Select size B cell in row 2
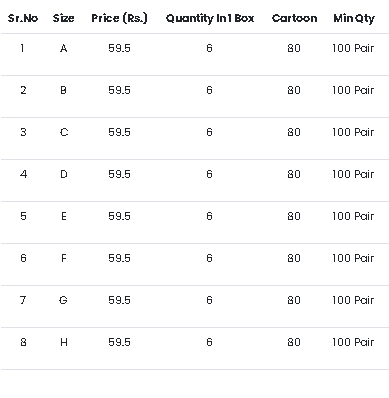Viewport: 389px width, 398px height. [63, 90]
